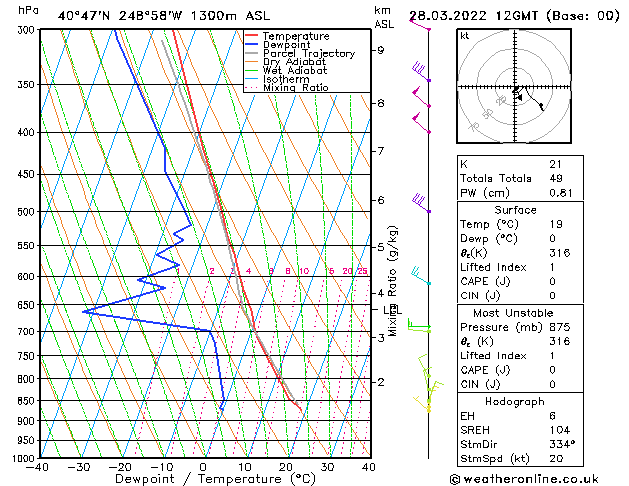Click the 500 pressure level label
The width and height of the screenshot is (629, 486).
click(28, 212)
